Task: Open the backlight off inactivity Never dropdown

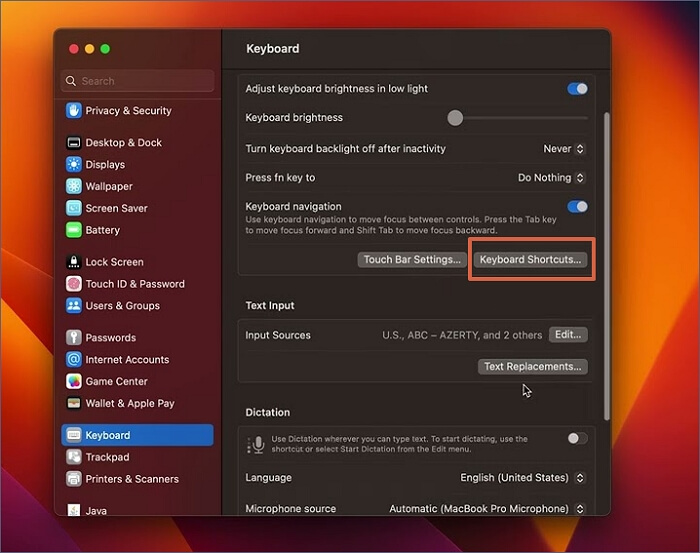Action: [x=563, y=149]
